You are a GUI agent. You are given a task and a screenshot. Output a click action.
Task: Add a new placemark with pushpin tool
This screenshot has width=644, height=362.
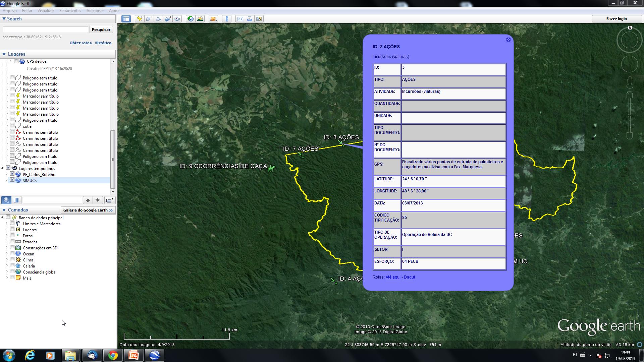coord(139,19)
